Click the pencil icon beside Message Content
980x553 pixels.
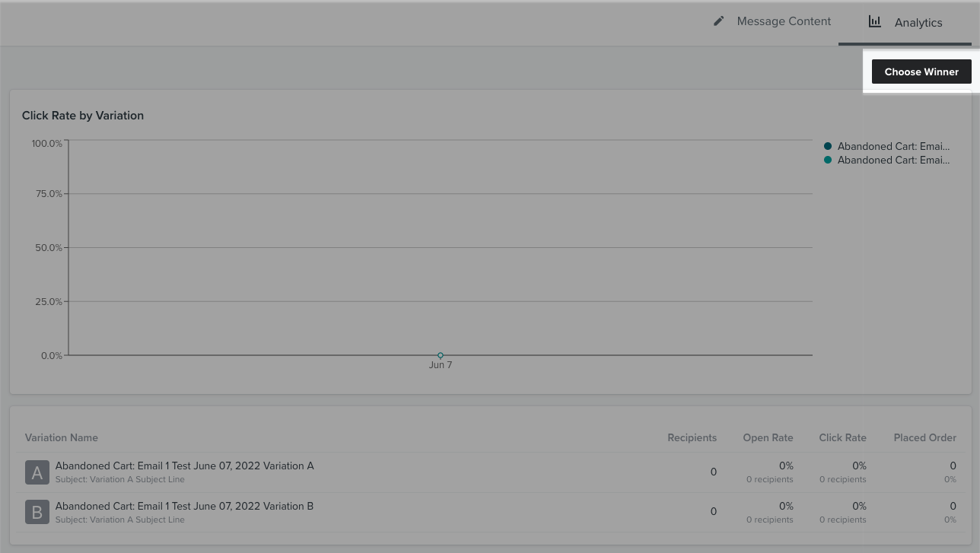(718, 21)
